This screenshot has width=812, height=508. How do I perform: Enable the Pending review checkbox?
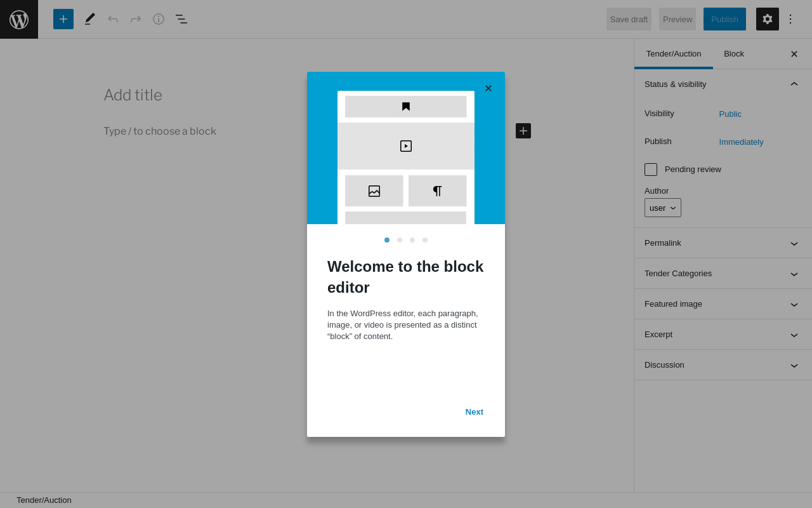pyautogui.click(x=651, y=170)
